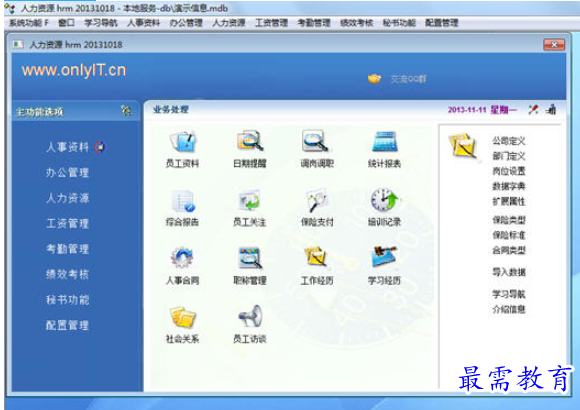Viewport: 580px width, 410px height.
Task: Open the 保险支付 icon
Action: (x=316, y=201)
